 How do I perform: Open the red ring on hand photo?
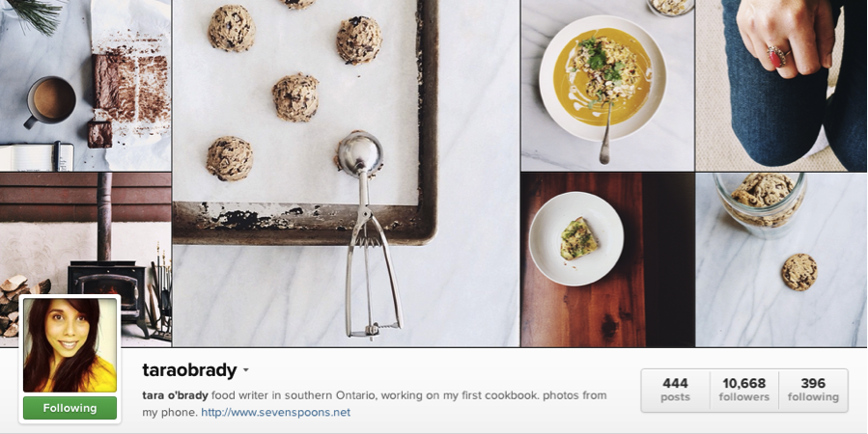point(781,85)
